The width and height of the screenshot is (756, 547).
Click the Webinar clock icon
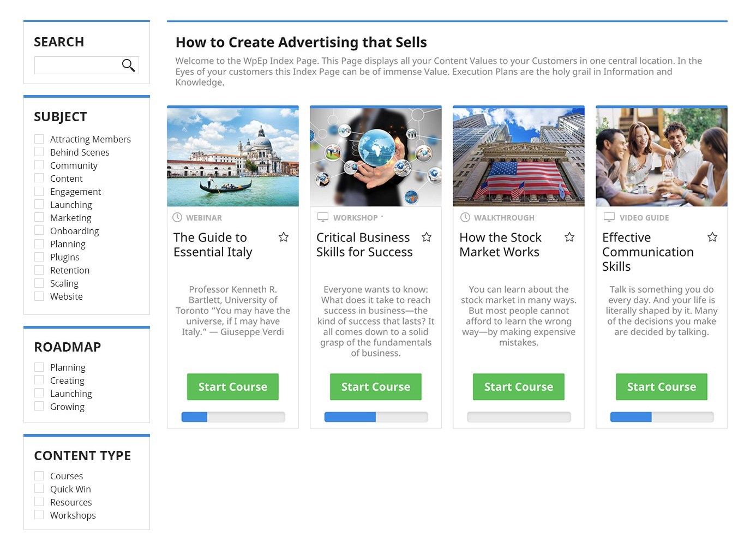[177, 217]
